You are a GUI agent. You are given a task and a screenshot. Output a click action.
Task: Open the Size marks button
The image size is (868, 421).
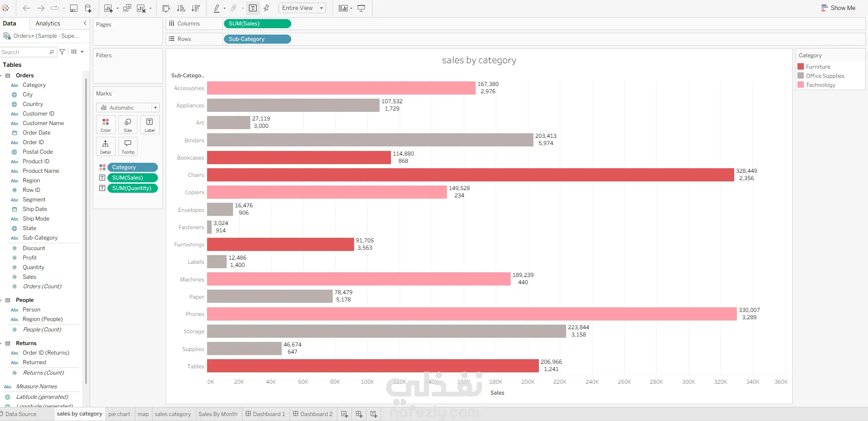click(x=128, y=125)
